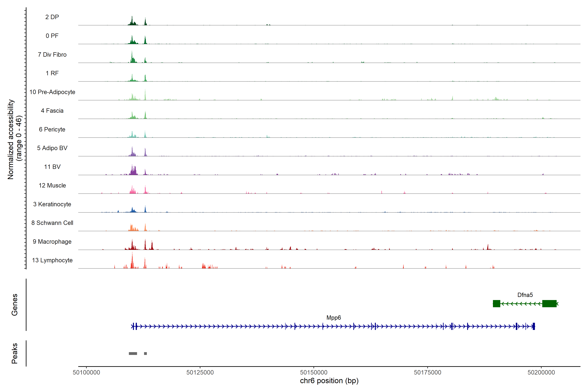The width and height of the screenshot is (588, 392).
Task: Select the 0 PF track label
Action: tap(52, 36)
